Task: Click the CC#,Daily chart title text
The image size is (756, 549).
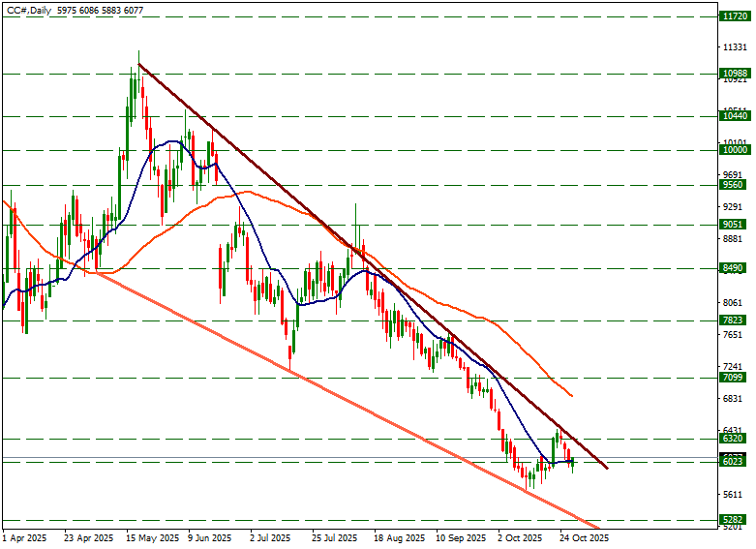Action: 29,10
